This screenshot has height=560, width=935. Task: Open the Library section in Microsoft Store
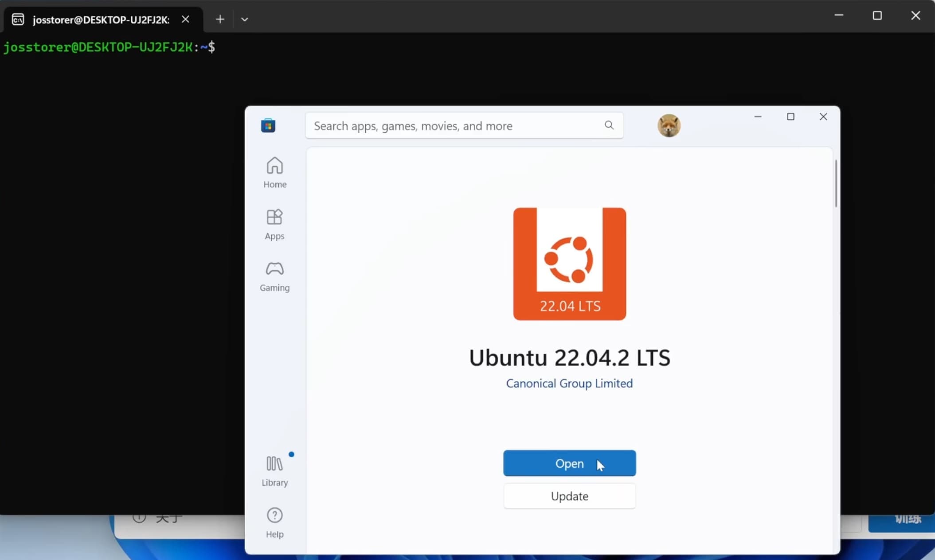[x=274, y=471]
